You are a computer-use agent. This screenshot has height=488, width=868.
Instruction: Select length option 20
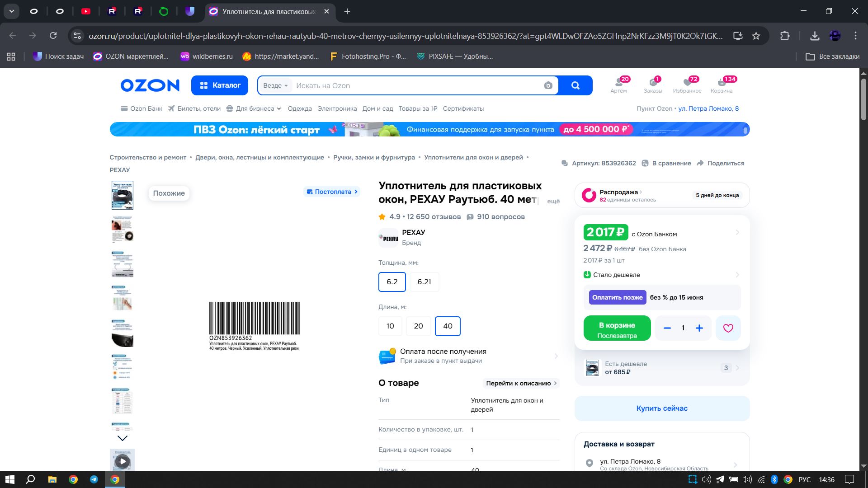point(418,326)
